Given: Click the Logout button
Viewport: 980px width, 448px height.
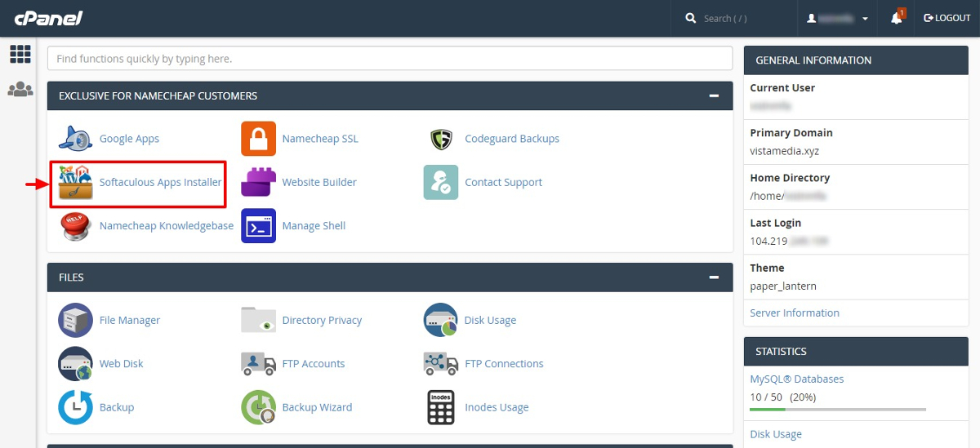Looking at the screenshot, I should coord(947,18).
